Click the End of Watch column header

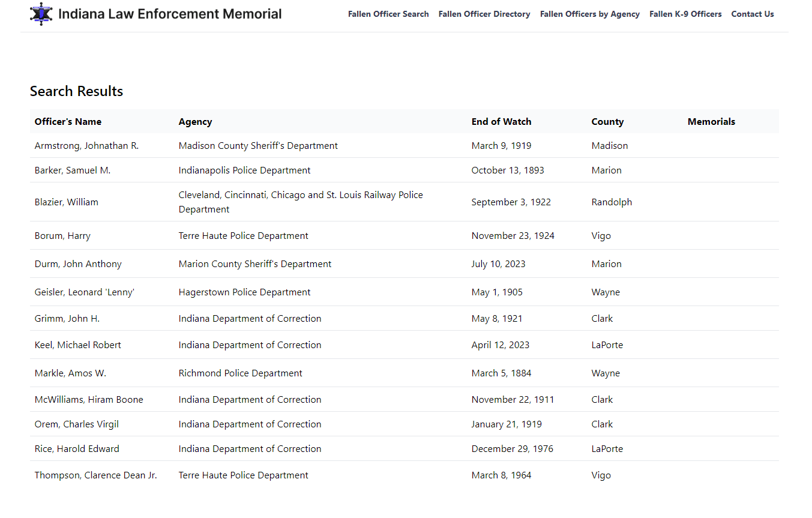click(501, 122)
